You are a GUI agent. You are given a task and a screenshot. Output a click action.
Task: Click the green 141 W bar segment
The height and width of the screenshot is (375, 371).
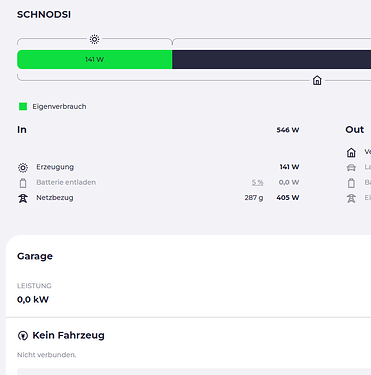(x=95, y=60)
